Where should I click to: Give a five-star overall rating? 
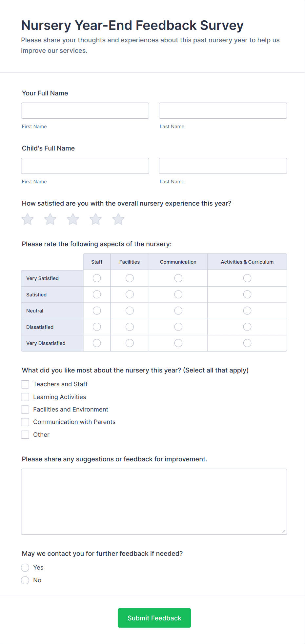click(x=118, y=219)
